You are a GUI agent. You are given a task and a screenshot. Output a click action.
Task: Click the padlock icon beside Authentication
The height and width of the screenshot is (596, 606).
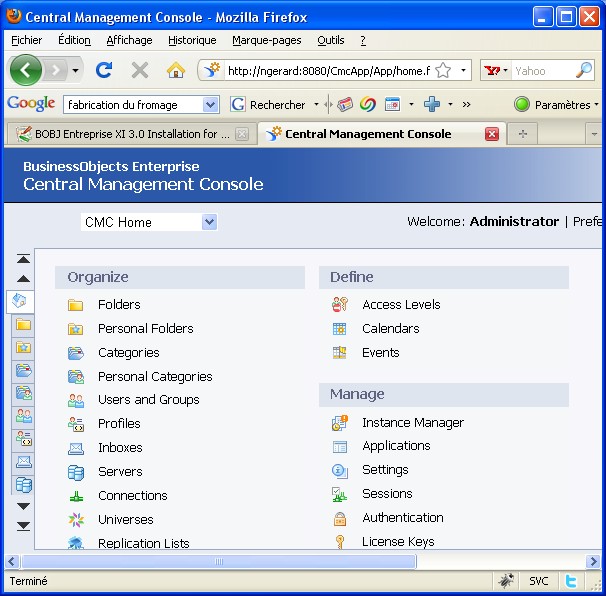340,519
